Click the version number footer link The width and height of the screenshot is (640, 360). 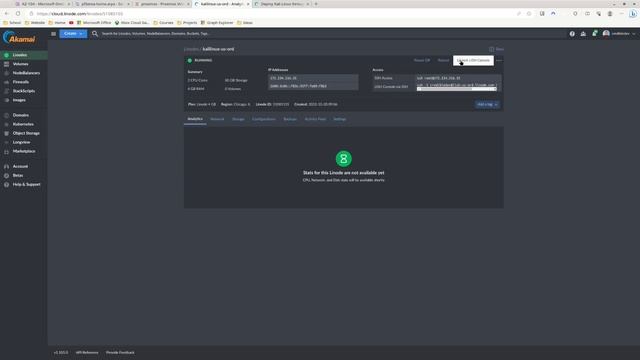pyautogui.click(x=61, y=353)
